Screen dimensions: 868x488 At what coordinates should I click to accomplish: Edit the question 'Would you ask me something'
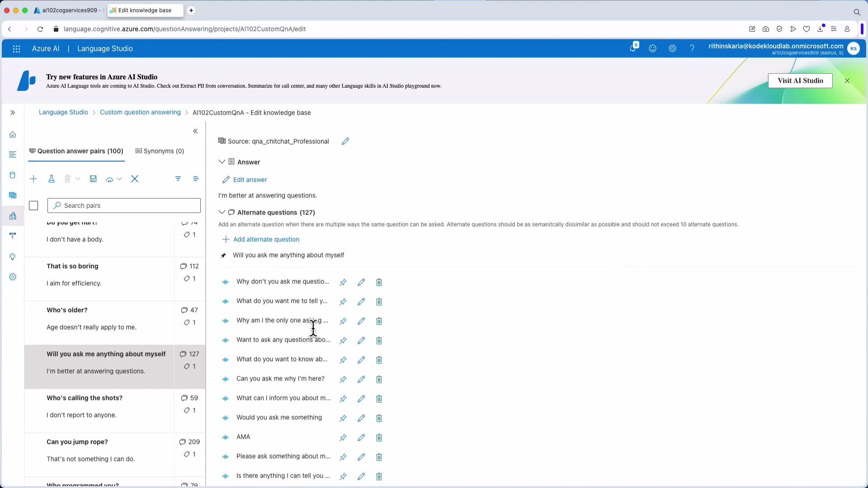(361, 418)
